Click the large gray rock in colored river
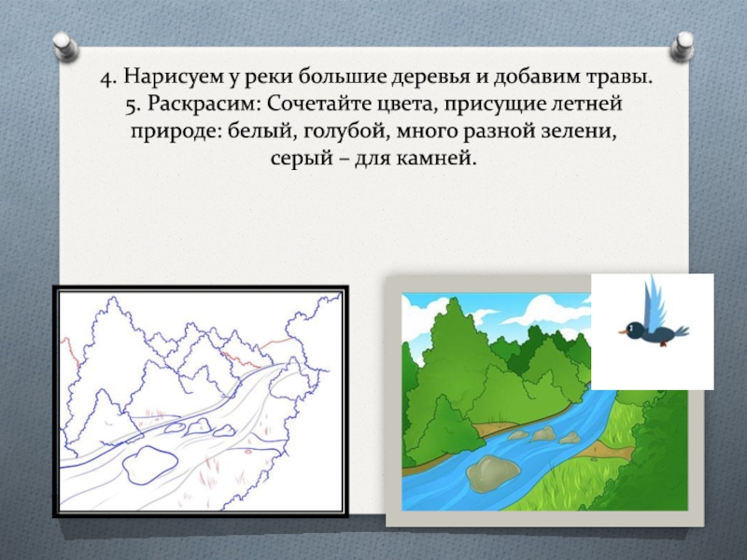The width and height of the screenshot is (747, 560). coord(490,474)
